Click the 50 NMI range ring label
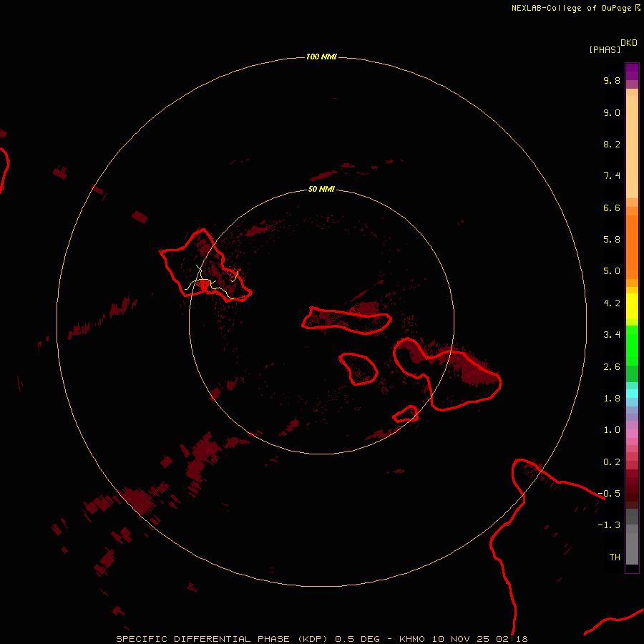This screenshot has width=644, height=644. pos(321,189)
